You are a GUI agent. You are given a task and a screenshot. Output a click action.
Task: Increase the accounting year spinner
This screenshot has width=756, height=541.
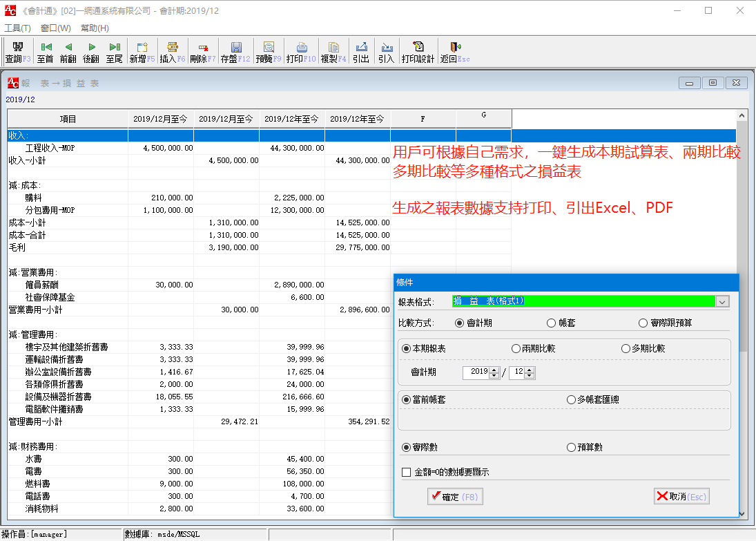point(494,370)
